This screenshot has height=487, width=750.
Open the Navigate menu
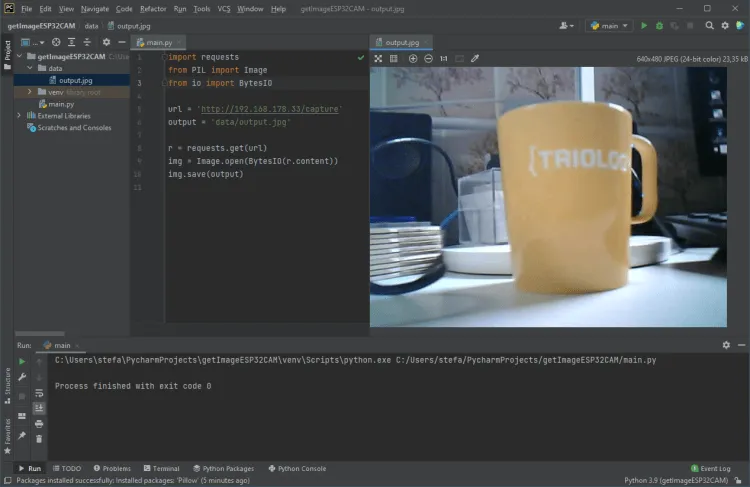pyautogui.click(x=95, y=9)
